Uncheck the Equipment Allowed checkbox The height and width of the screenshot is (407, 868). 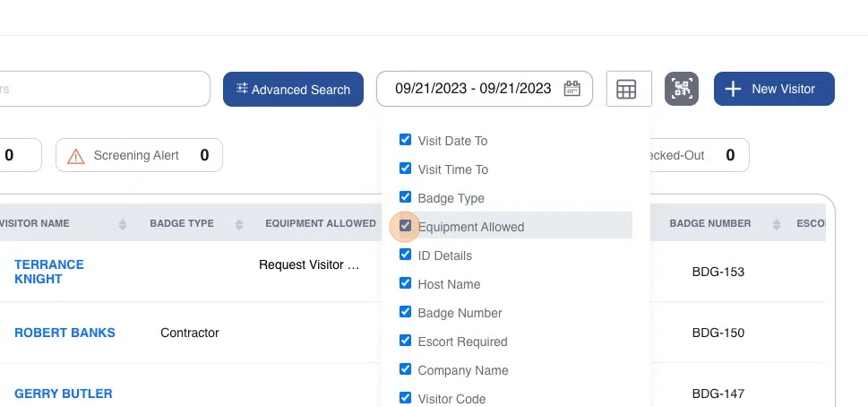pyautogui.click(x=406, y=227)
